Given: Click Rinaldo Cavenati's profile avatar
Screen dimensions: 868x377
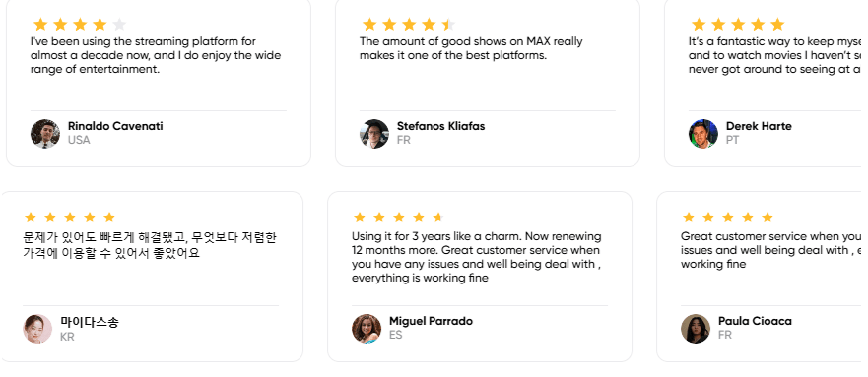Looking at the screenshot, I should pos(45,134).
